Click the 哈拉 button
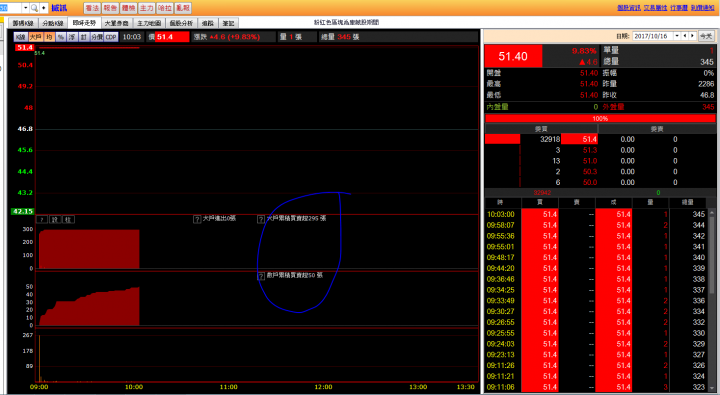Image resolution: width=720 pixels, height=395 pixels. [165, 8]
